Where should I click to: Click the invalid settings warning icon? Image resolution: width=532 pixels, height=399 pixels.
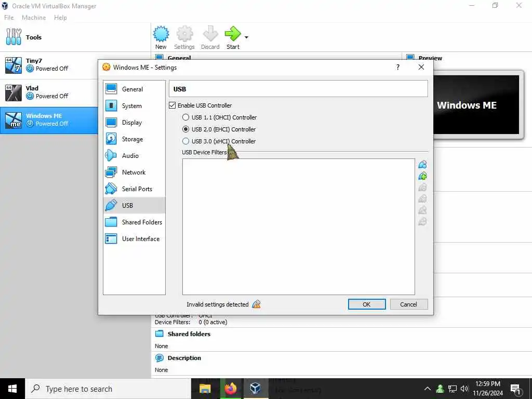[x=257, y=304]
